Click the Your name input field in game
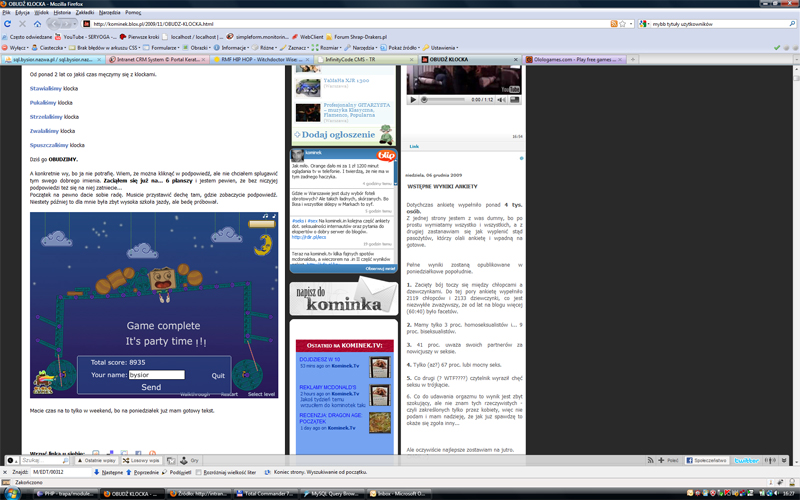The height and width of the screenshot is (500, 800). [157, 374]
